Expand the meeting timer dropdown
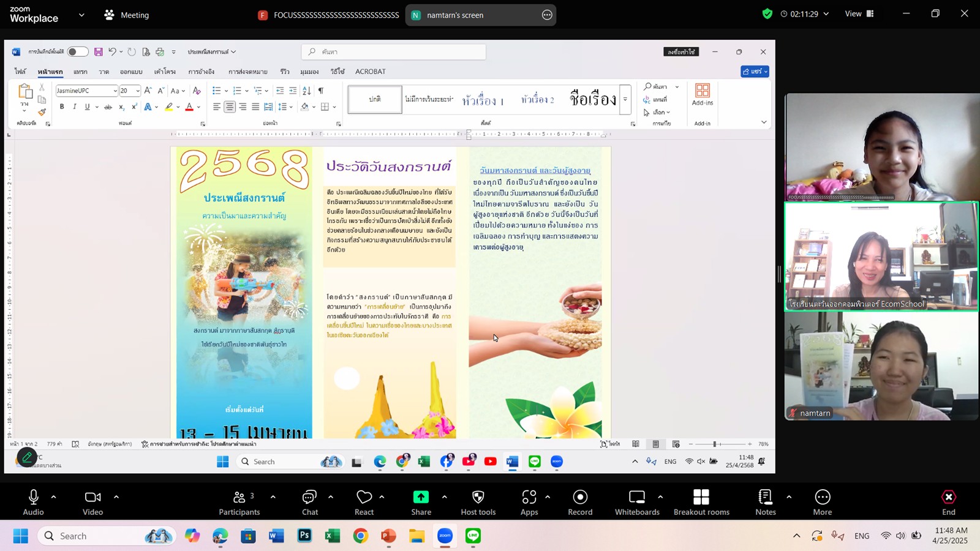Image resolution: width=980 pixels, height=551 pixels. click(826, 13)
